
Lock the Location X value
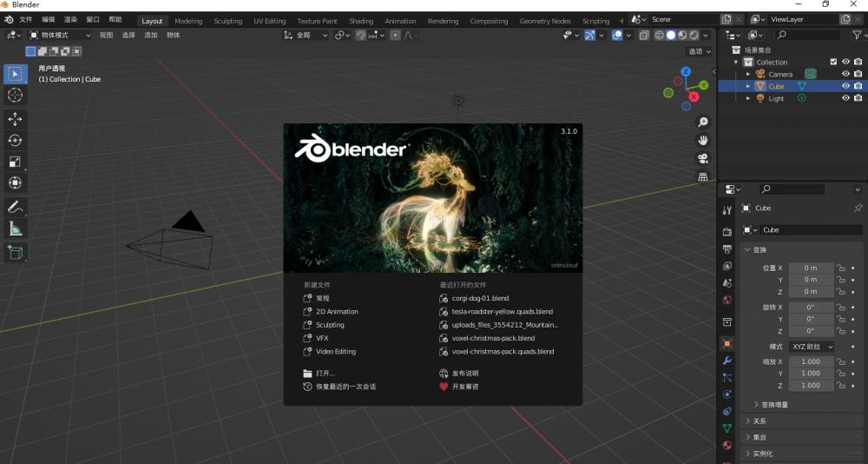[x=841, y=268]
